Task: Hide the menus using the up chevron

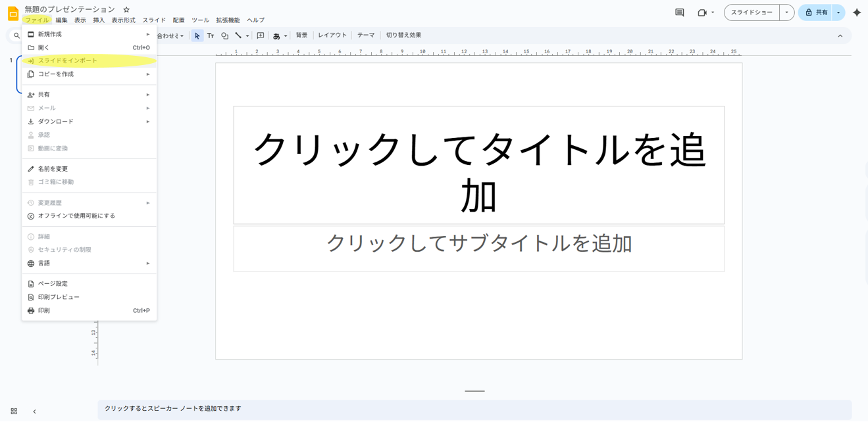Action: tap(840, 35)
